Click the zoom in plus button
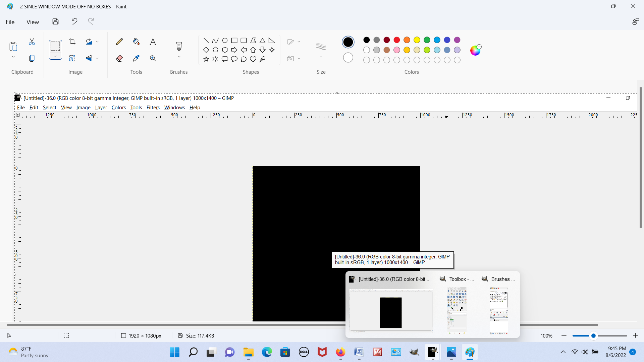Image resolution: width=644 pixels, height=362 pixels. 635,336
